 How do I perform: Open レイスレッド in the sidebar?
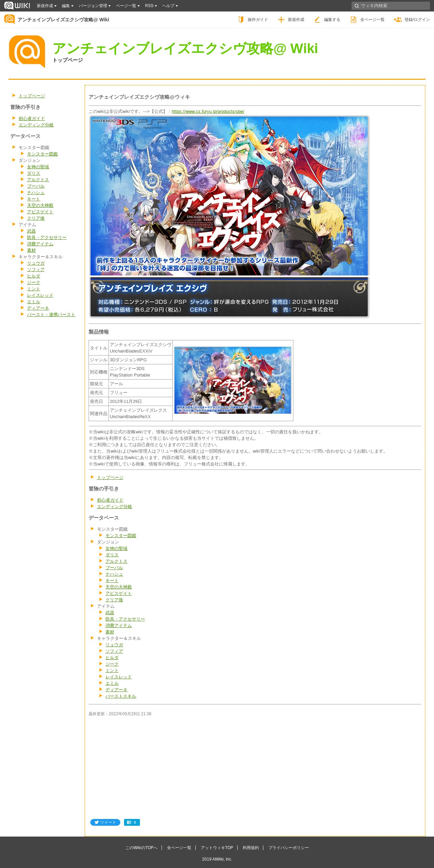[40, 295]
